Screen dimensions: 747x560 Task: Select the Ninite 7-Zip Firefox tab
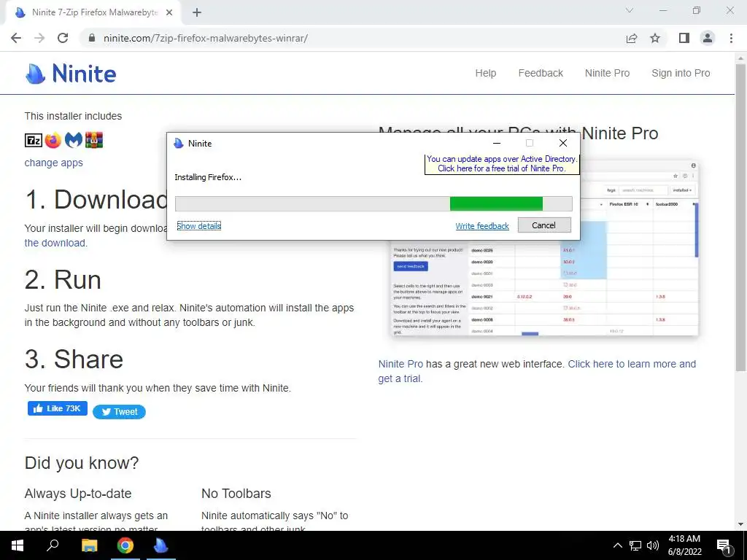pyautogui.click(x=93, y=13)
